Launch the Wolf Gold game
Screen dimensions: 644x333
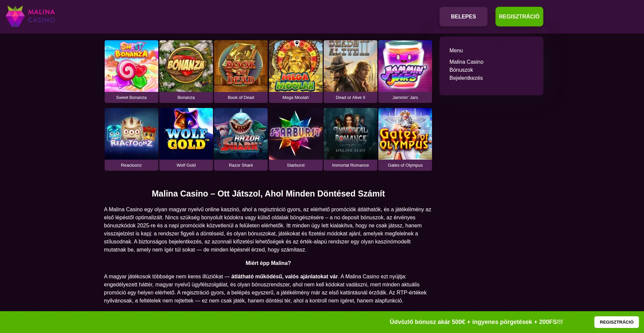point(186,134)
